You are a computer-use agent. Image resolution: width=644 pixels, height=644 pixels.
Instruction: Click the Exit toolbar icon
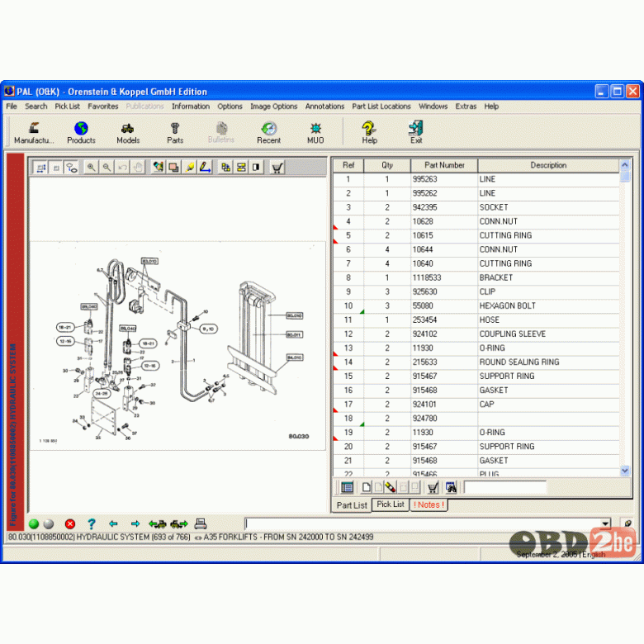click(416, 133)
